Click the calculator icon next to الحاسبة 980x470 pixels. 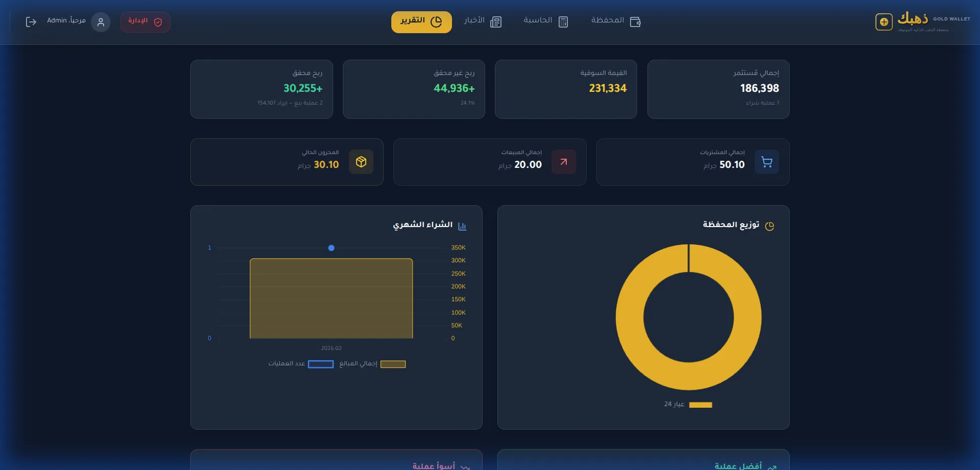(563, 22)
